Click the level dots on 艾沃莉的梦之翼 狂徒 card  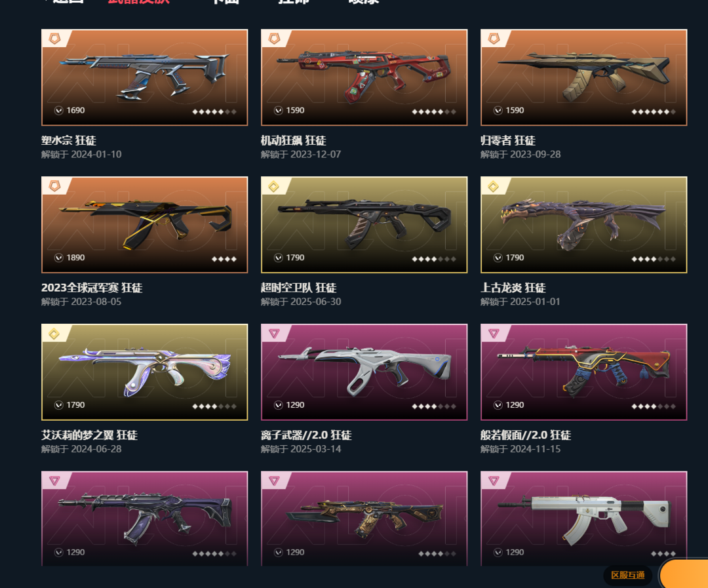214,406
